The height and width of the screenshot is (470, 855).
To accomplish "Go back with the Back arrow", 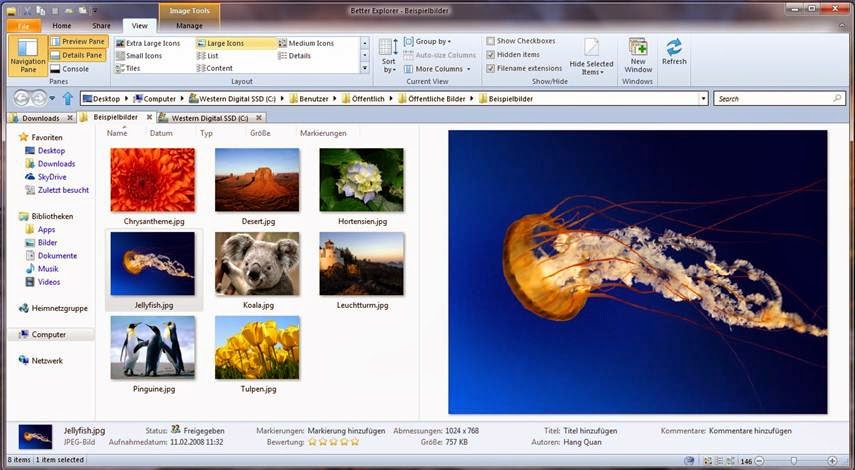I will click(x=21, y=98).
